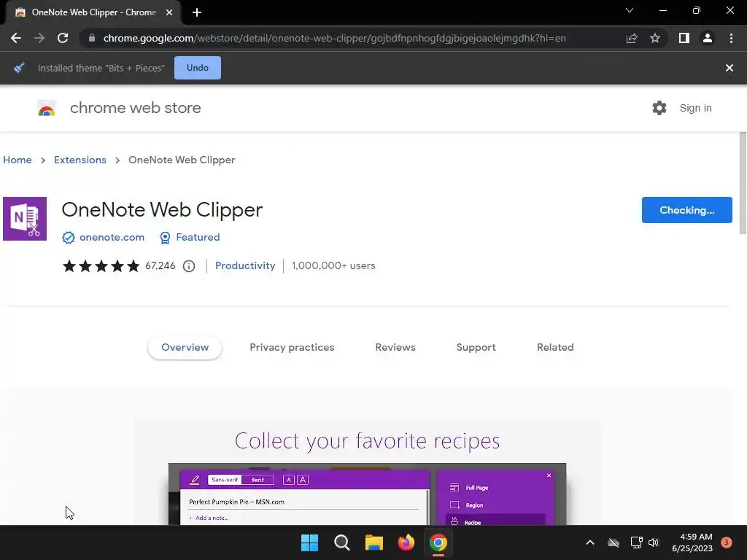This screenshot has width=747, height=560.
Task: Open the Related tab
Action: 555,348
